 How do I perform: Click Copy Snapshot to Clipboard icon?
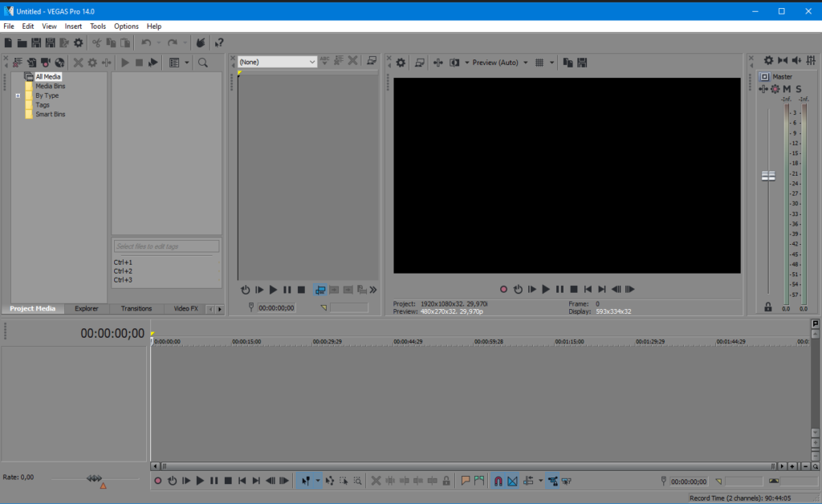[x=568, y=63]
